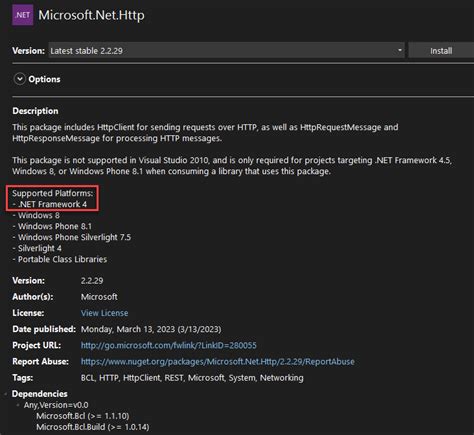The image size is (474, 435).
Task: Open the Version dropdown showing Latest stable 2.2.29
Action: tap(226, 51)
